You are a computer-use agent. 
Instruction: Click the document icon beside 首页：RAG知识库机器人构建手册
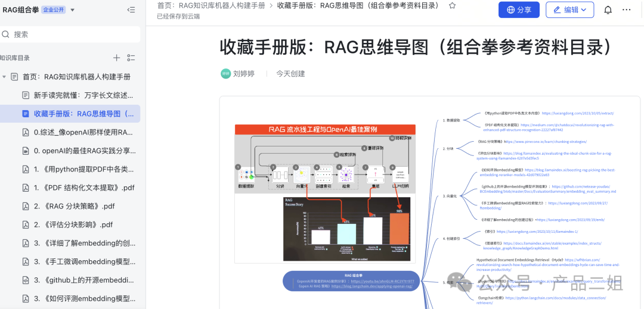[x=14, y=77]
